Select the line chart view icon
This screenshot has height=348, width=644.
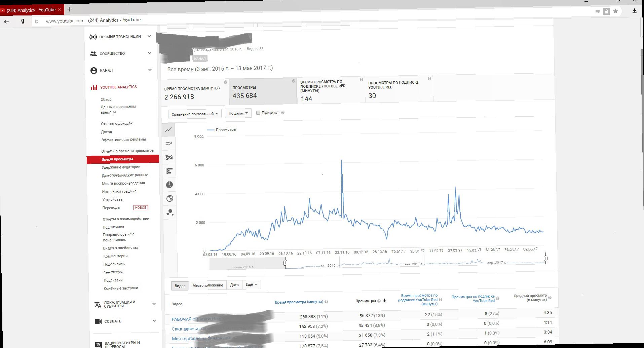(x=168, y=130)
